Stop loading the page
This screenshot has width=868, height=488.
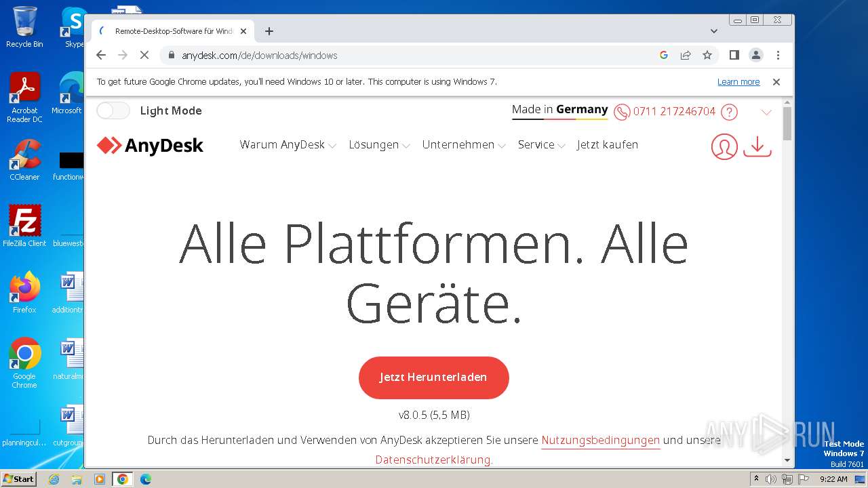144,55
